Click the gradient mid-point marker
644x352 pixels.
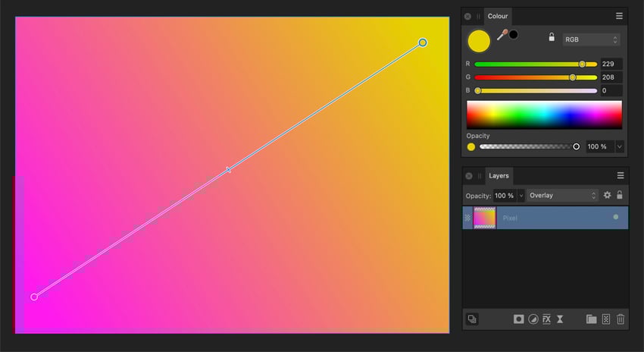coord(228,170)
